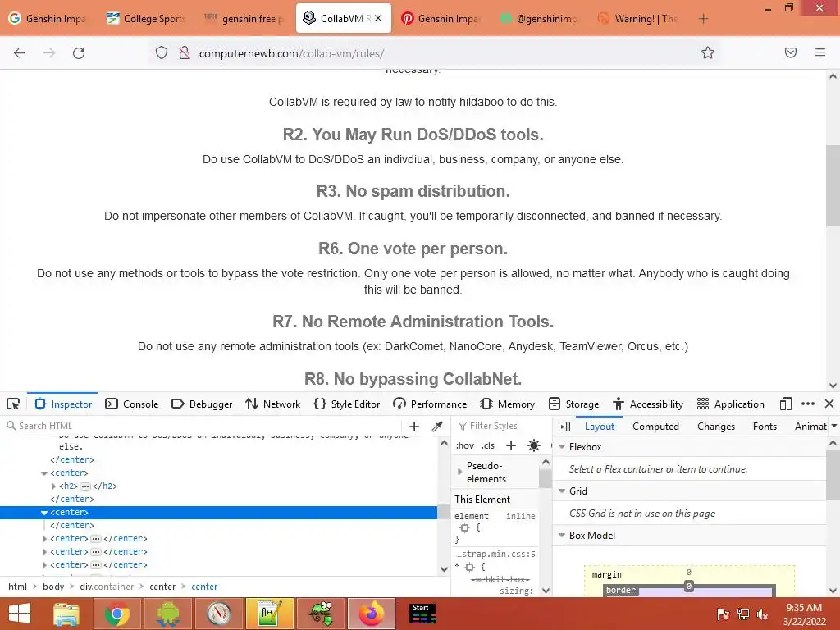
Task: Open the Memory panel
Action: (x=508, y=404)
